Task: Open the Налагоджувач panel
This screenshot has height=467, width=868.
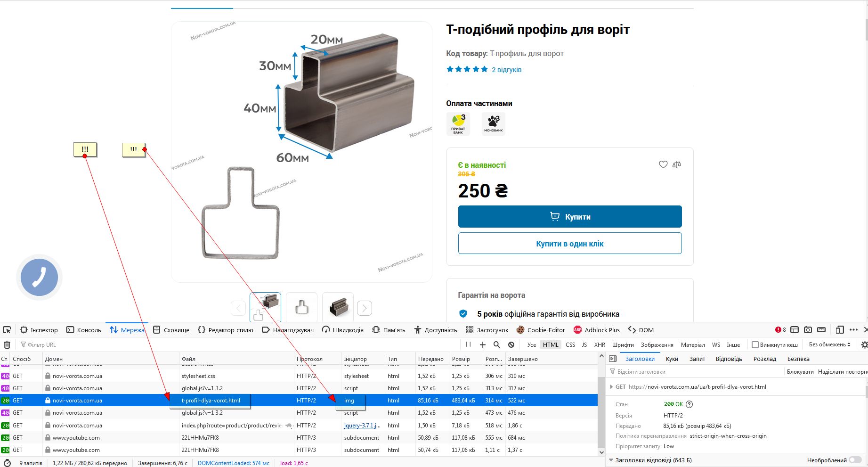Action: pos(288,330)
